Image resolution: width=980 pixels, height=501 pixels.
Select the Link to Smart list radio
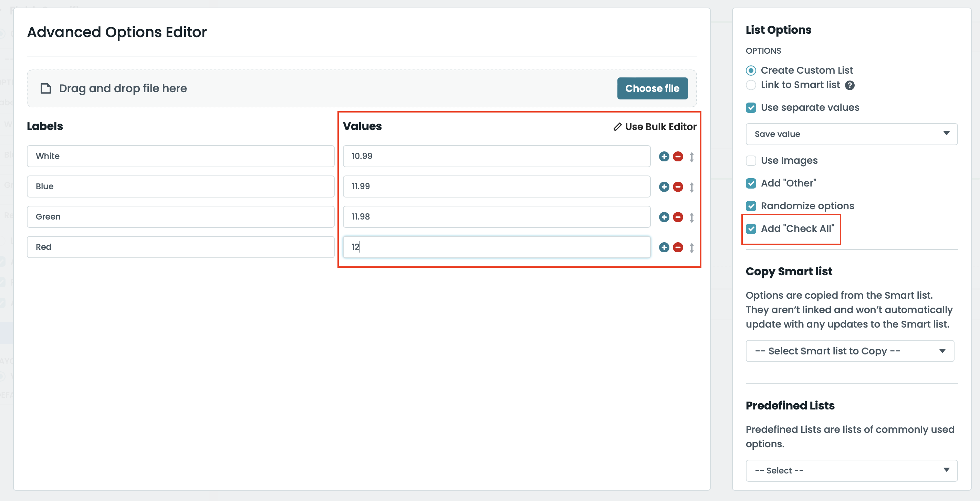751,85
